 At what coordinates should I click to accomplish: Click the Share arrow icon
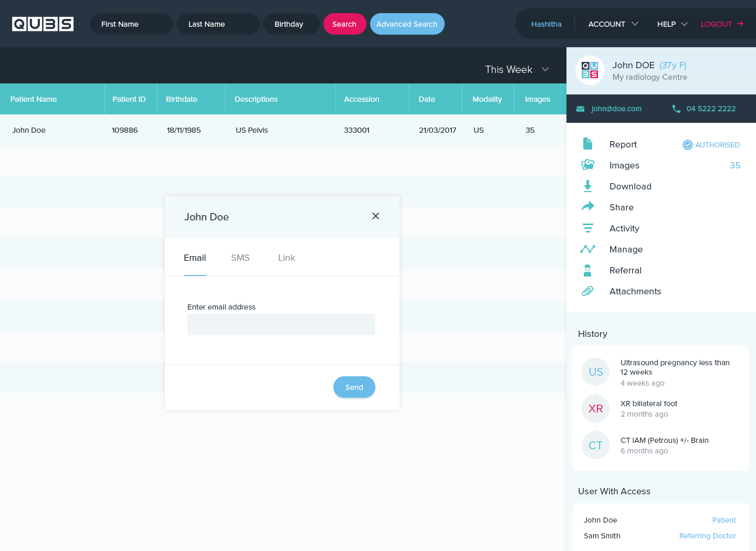587,207
